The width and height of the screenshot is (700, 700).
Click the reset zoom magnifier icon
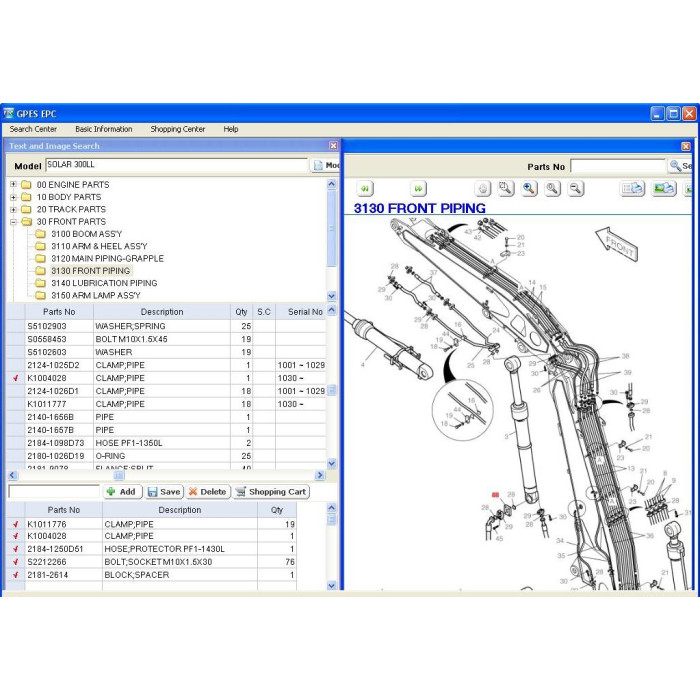(x=553, y=188)
